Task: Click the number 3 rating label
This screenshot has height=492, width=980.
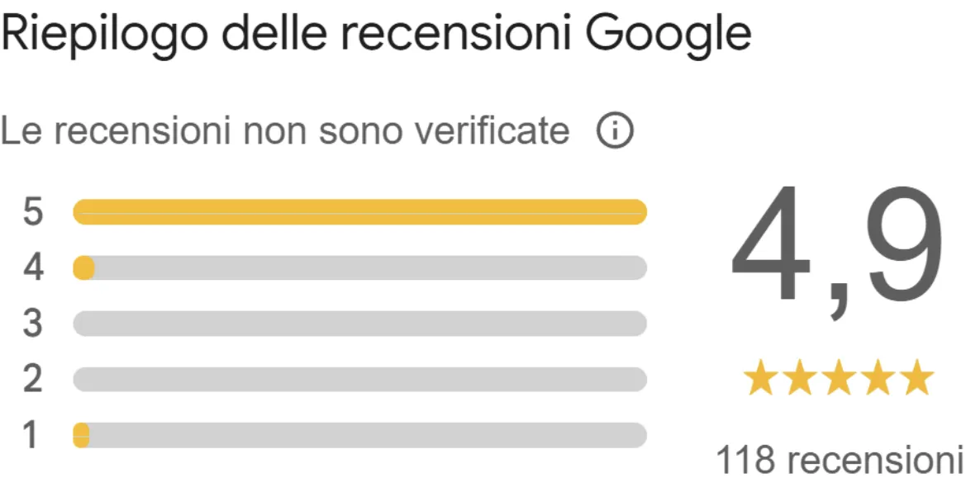Action: tap(33, 324)
